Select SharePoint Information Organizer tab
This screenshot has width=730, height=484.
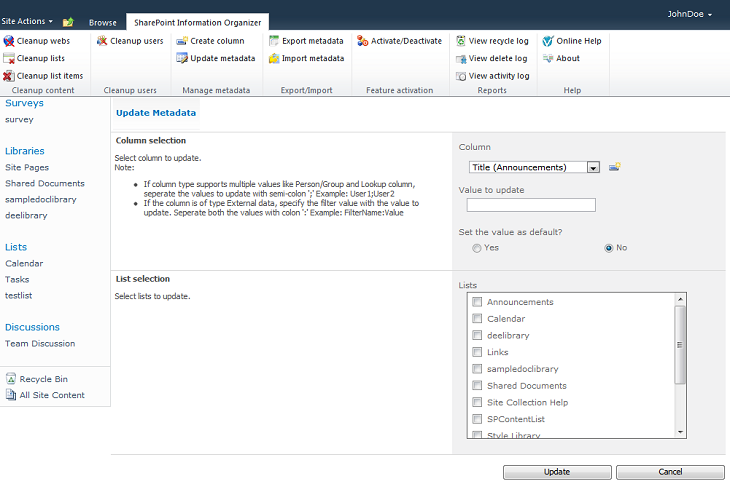click(x=197, y=22)
